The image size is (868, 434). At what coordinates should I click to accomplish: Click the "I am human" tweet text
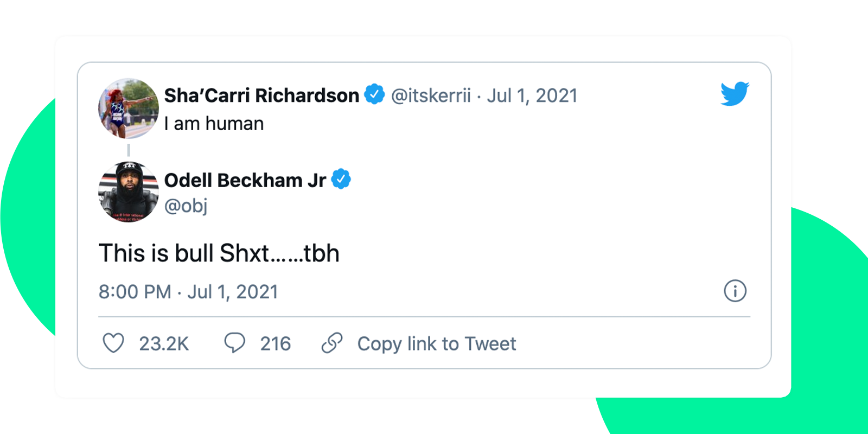(214, 124)
